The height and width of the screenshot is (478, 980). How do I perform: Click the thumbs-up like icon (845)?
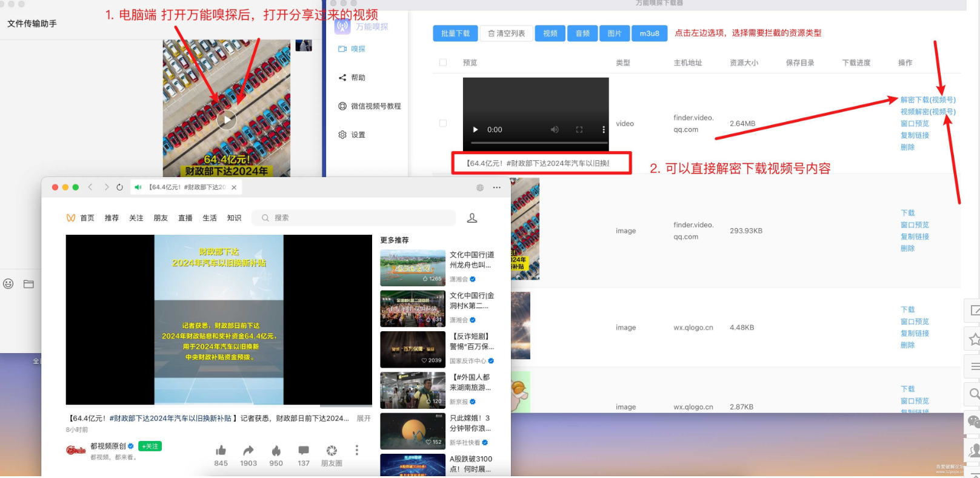(221, 451)
